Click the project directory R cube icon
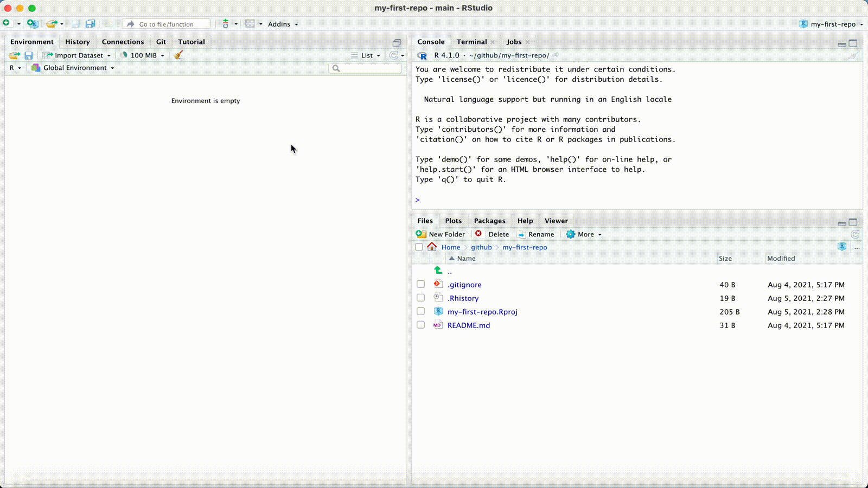This screenshot has width=868, height=488. click(x=842, y=247)
